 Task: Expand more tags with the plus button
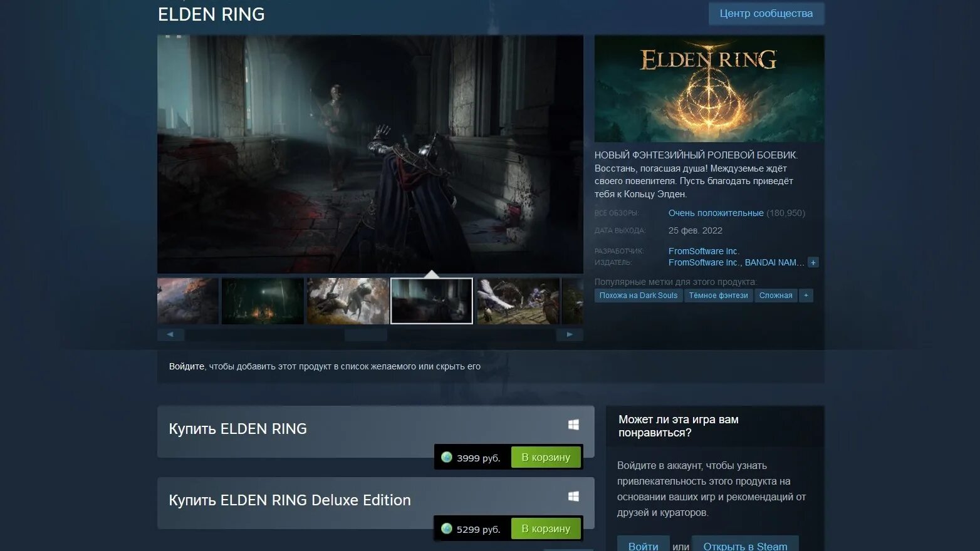tap(806, 295)
